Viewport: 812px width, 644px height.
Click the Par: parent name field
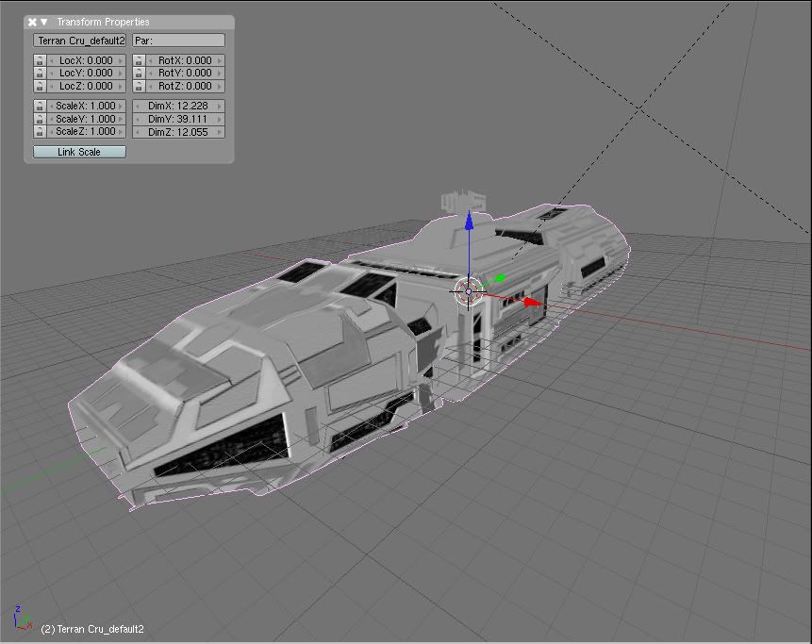[178, 41]
